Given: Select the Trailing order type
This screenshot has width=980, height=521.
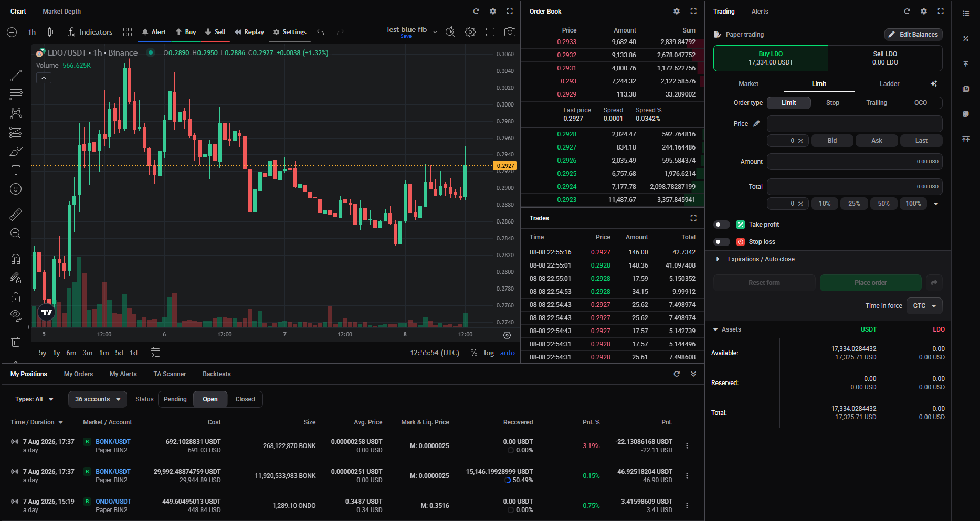Looking at the screenshot, I should (x=877, y=103).
